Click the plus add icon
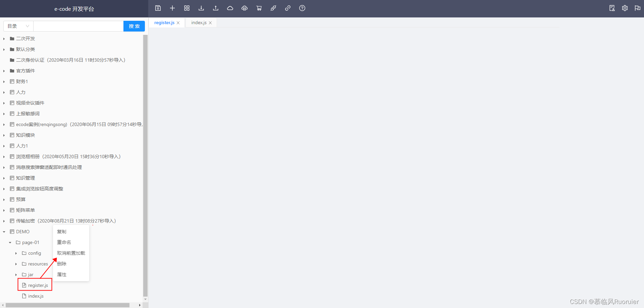This screenshot has height=308, width=644. tap(172, 8)
